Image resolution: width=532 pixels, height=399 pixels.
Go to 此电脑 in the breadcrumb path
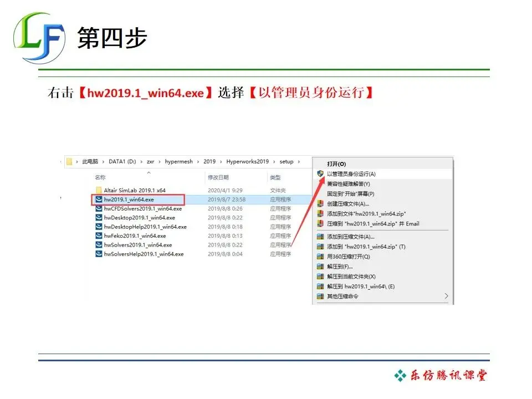(x=90, y=161)
